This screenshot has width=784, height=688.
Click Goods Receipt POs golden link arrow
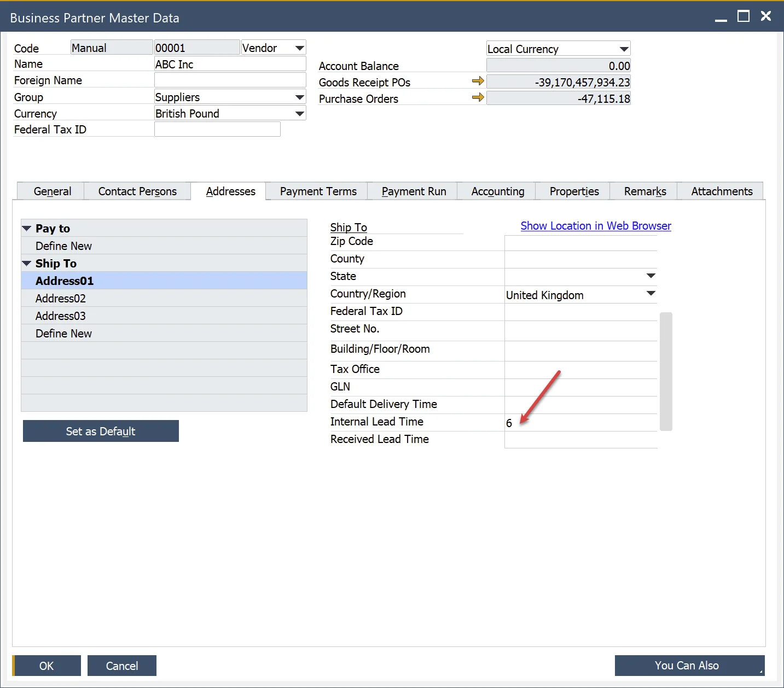pyautogui.click(x=478, y=81)
